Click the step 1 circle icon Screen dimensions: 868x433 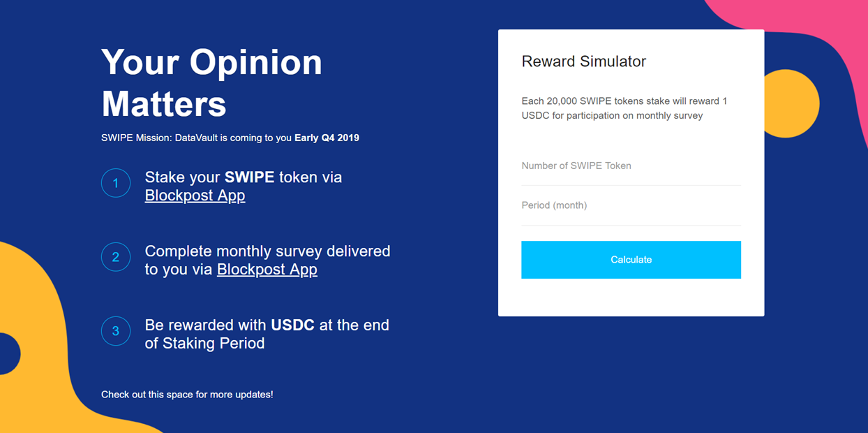116,183
